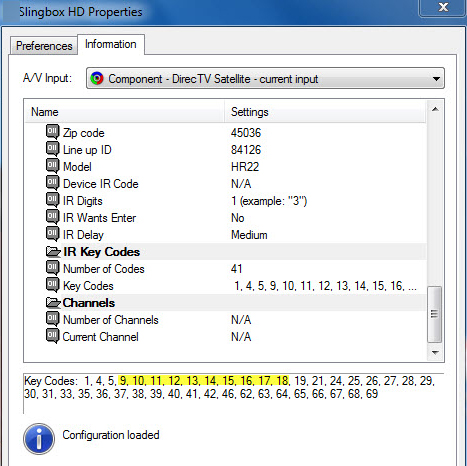Viewport: 467px width, 466px height.
Task: Select the IR Key Codes group heading
Action: [102, 252]
